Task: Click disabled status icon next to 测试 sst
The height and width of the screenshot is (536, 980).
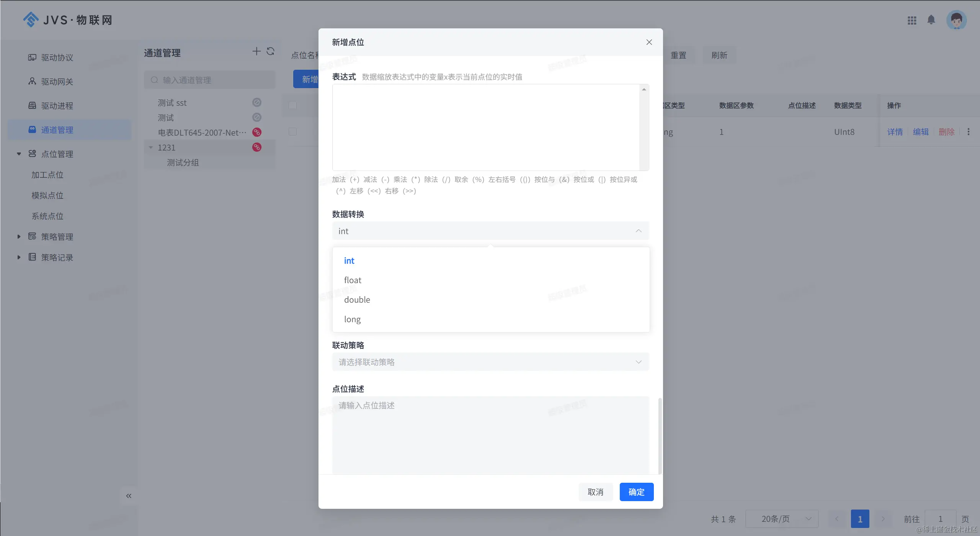Action: (x=257, y=102)
